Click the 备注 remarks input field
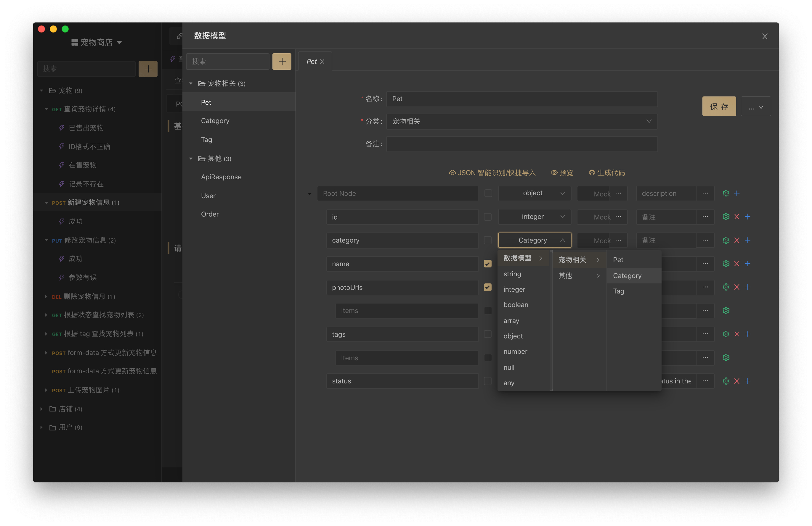The image size is (812, 526). 522,144
